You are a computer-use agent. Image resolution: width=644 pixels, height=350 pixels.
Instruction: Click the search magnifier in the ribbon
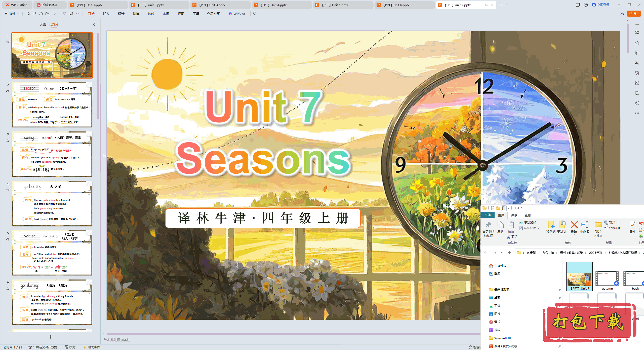255,14
